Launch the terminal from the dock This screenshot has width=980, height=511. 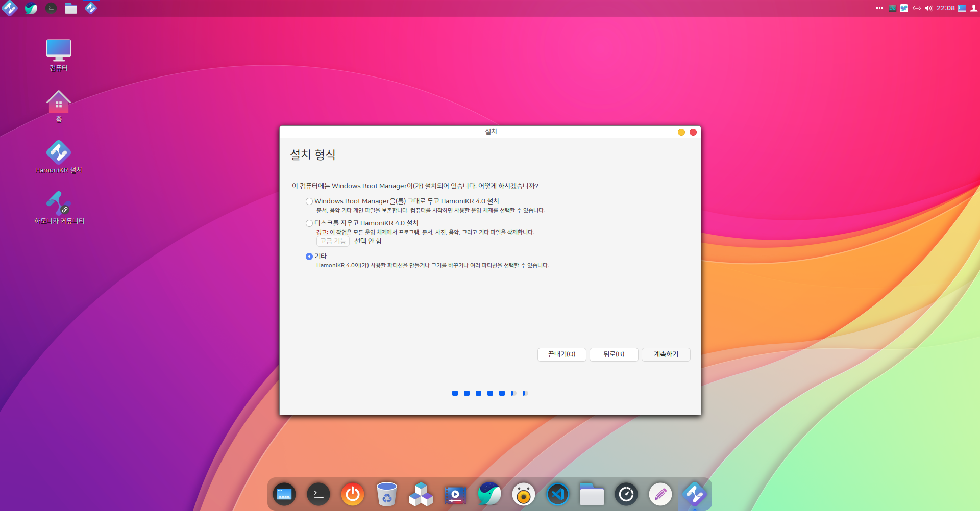click(318, 494)
